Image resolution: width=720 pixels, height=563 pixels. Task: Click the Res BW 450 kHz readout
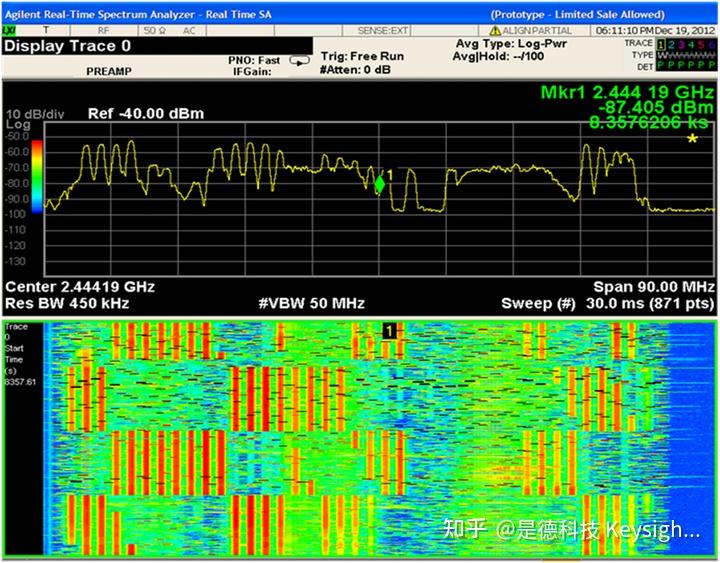(x=67, y=304)
